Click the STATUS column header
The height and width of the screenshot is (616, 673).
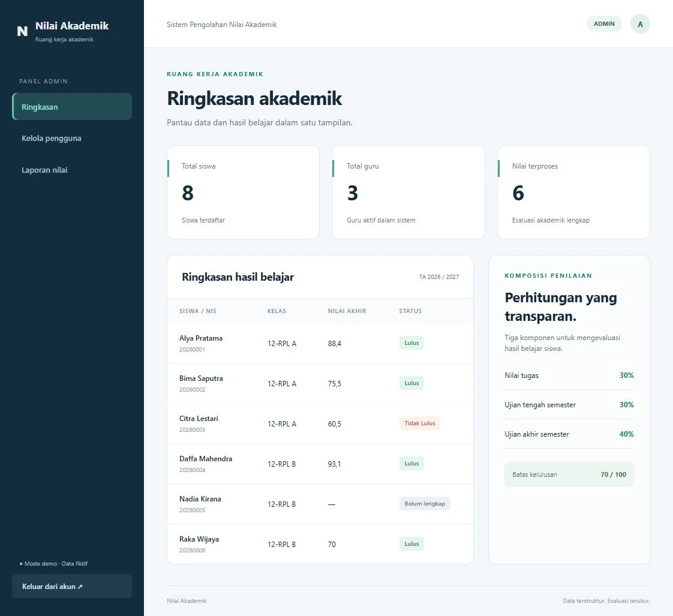coord(410,311)
